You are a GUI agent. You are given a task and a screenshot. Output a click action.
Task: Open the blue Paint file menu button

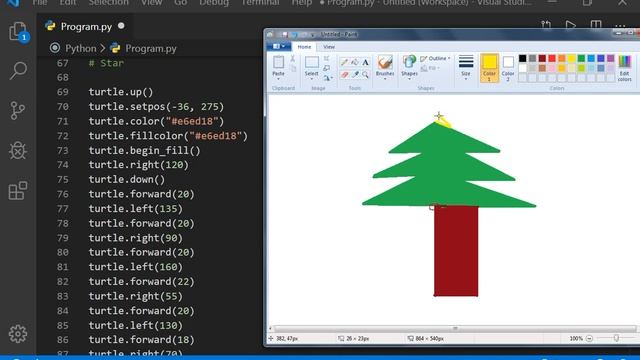(x=279, y=47)
